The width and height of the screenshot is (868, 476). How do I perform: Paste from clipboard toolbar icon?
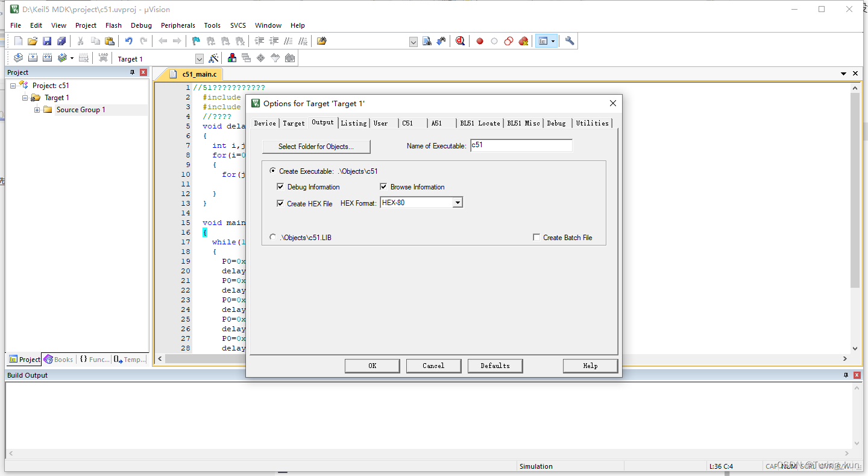pos(110,41)
